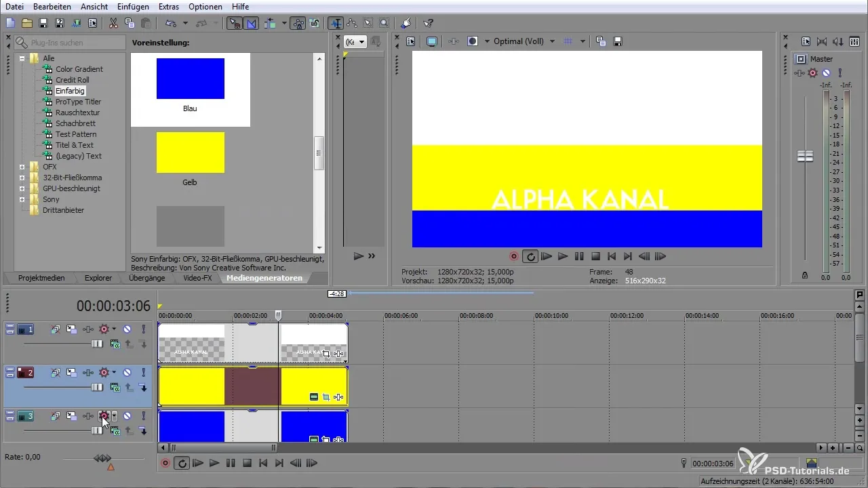Image resolution: width=868 pixels, height=488 pixels.
Task: Select the Gelb preset thumbnail
Action: (x=191, y=152)
